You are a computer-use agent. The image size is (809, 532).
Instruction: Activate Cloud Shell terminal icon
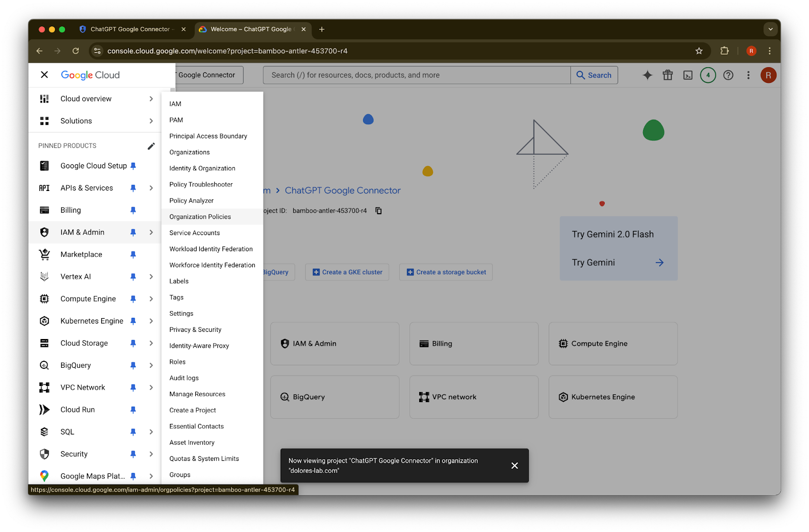(x=688, y=75)
